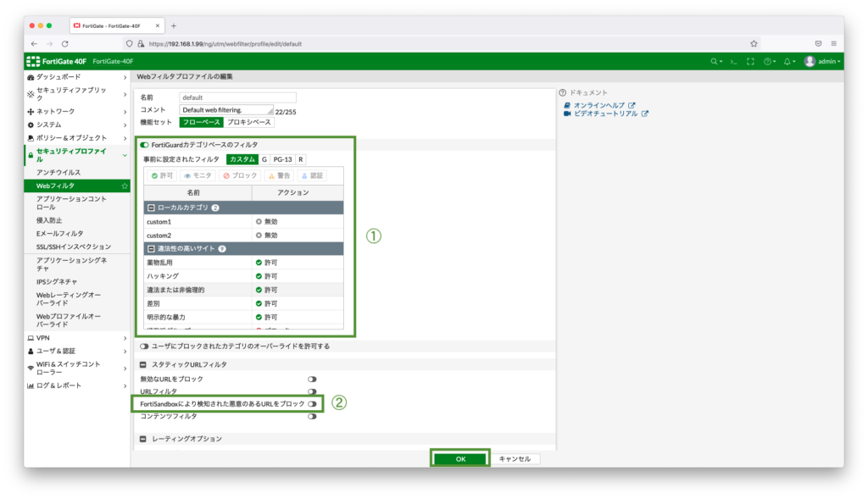Click the ネットワーク sidebar icon
Screen dimensions: 868x499
click(x=31, y=112)
